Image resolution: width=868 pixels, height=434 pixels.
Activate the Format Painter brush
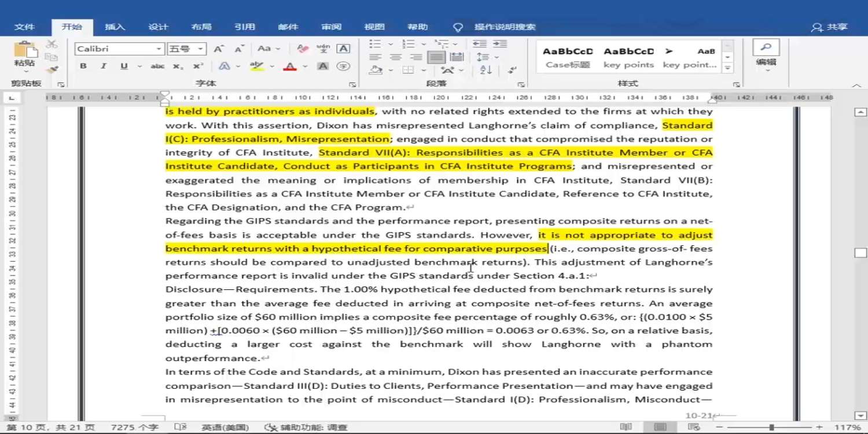(52, 69)
